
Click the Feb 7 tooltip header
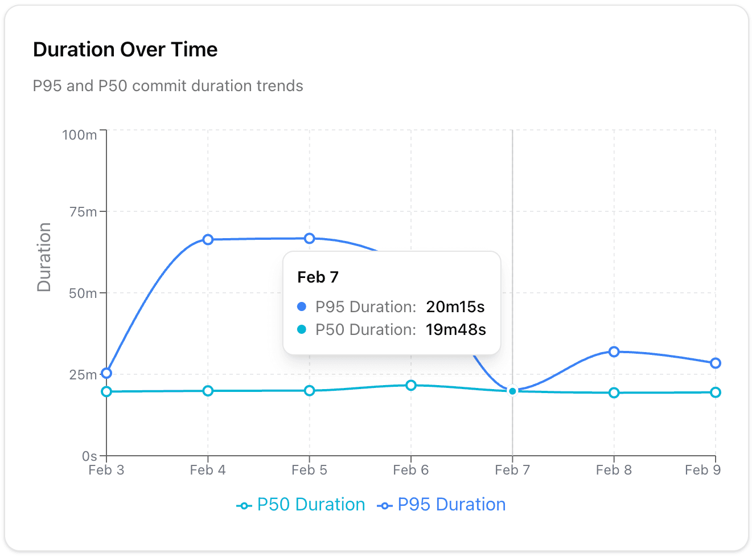(x=317, y=277)
